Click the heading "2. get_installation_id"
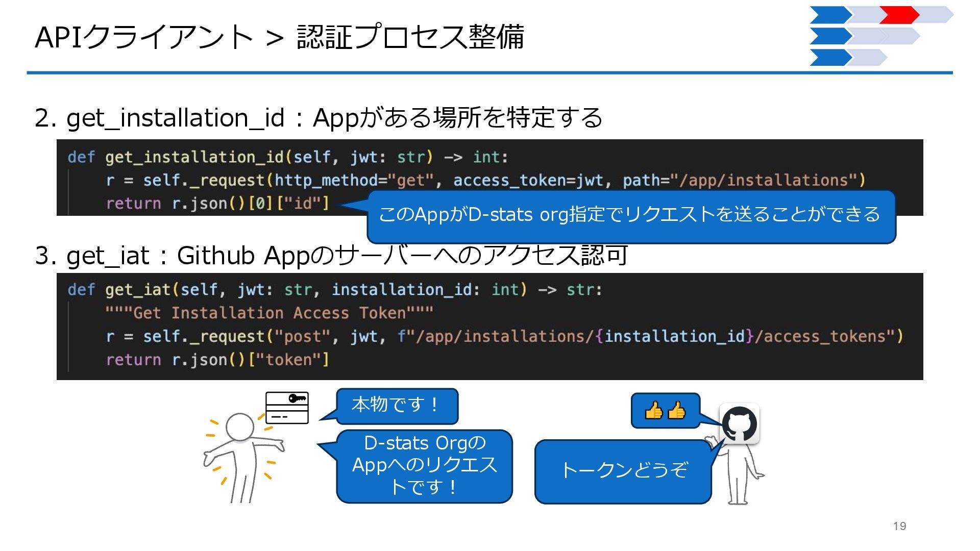980x551 pixels. (317, 118)
